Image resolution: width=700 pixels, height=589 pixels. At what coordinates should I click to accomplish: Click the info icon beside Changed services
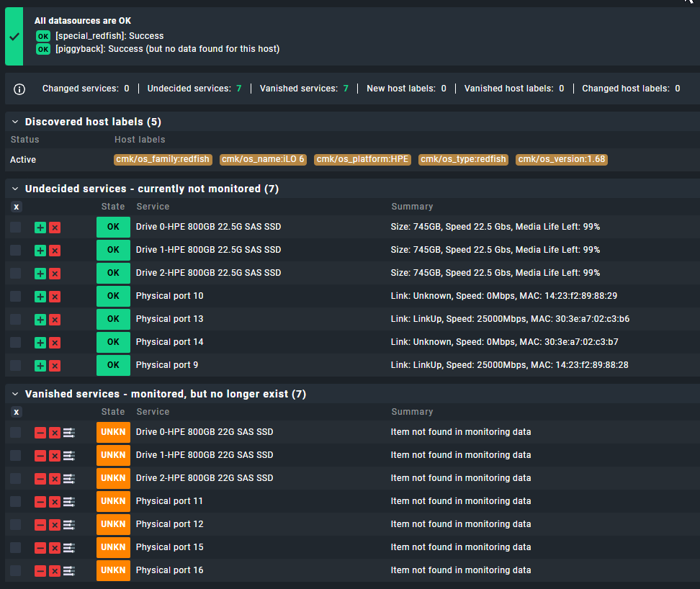coord(19,89)
